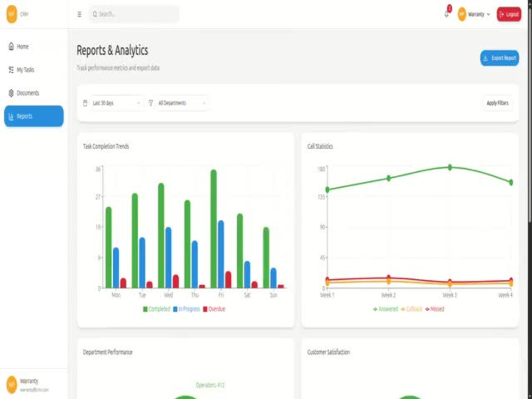The image size is (532, 399).
Task: Click the Customer Satisfaction title
Action: pos(328,352)
